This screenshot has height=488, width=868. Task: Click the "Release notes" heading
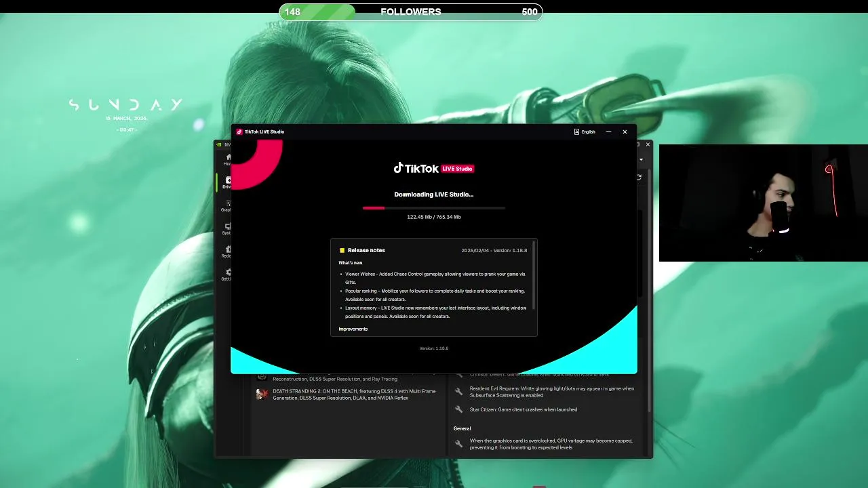point(366,250)
